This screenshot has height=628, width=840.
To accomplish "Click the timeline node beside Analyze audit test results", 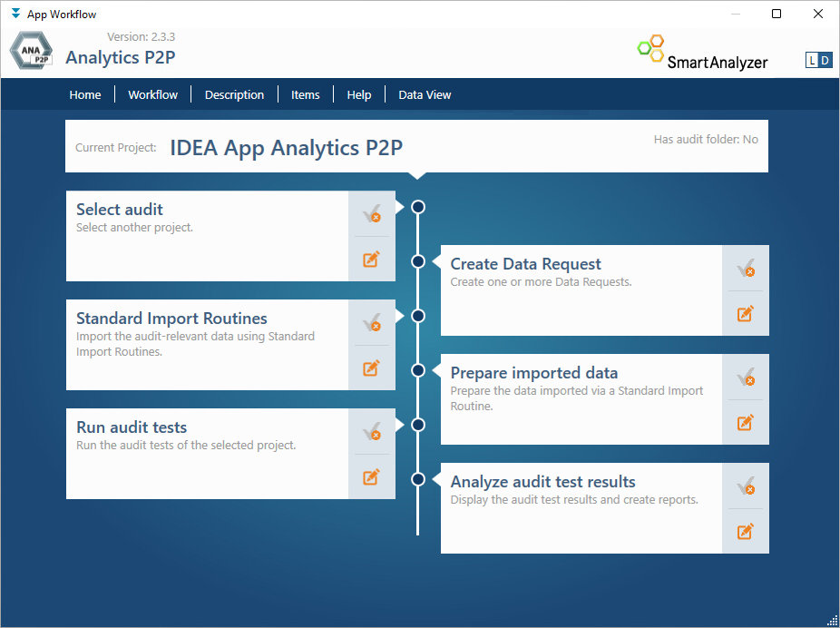I will (x=418, y=479).
